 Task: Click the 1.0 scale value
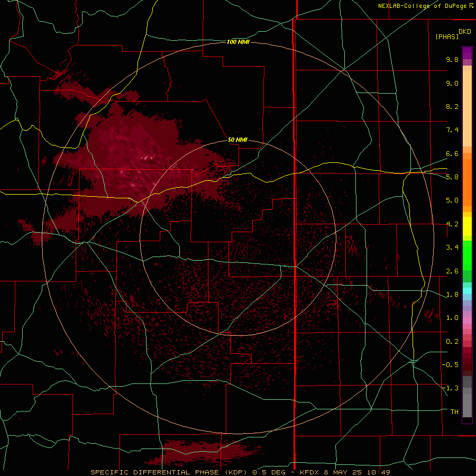[452, 318]
